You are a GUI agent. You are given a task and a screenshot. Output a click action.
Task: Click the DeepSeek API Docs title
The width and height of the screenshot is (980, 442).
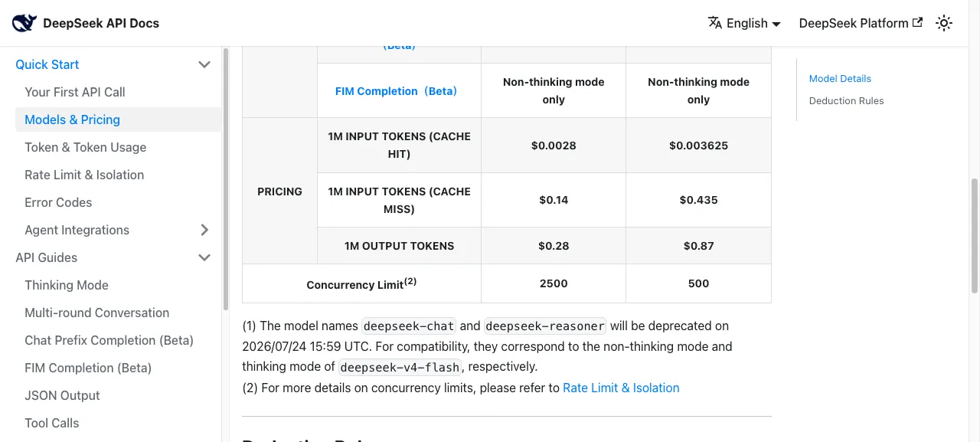(101, 23)
